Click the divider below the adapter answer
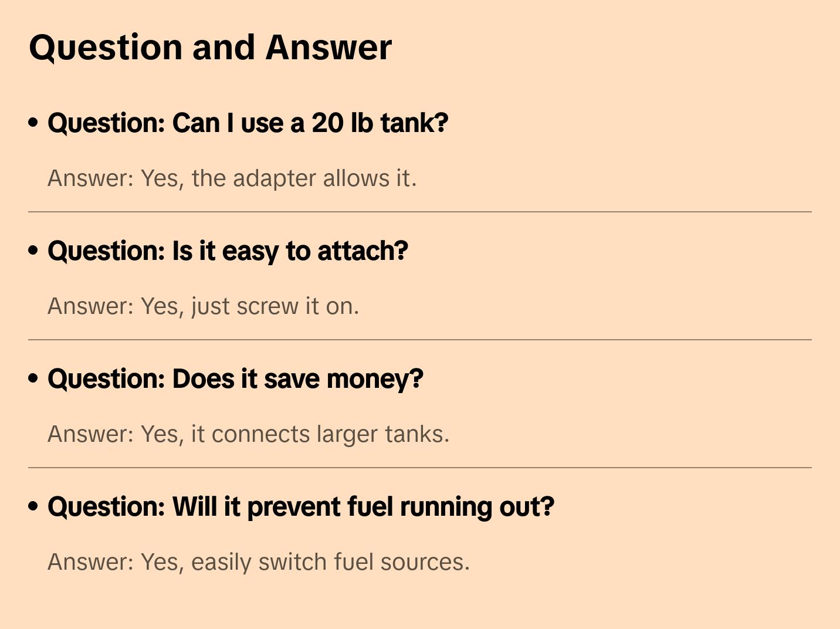The height and width of the screenshot is (629, 840). [420, 212]
